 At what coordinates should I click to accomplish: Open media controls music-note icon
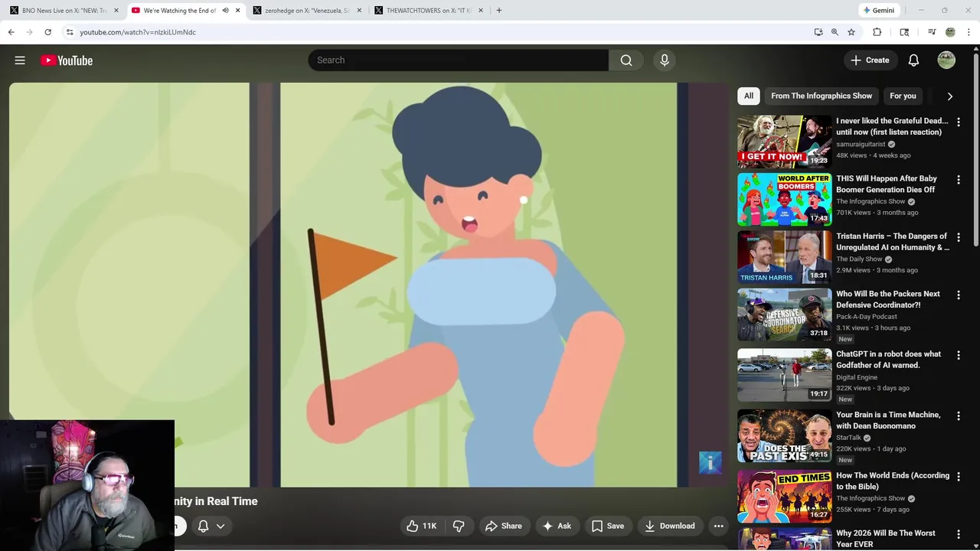932,32
